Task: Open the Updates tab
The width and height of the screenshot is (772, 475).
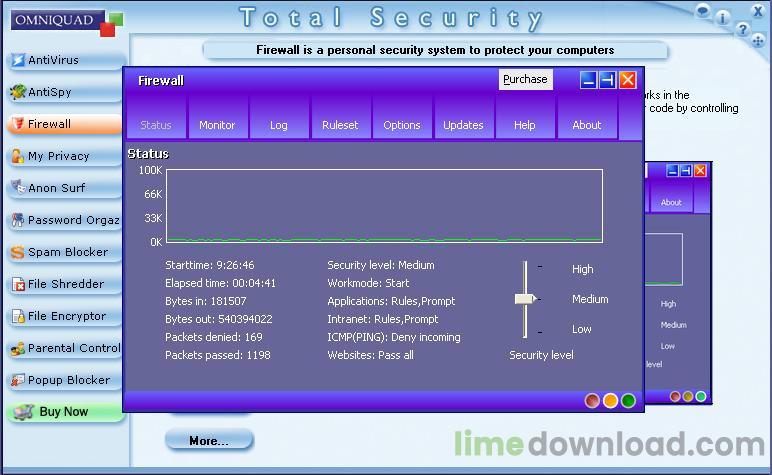Action: (463, 118)
